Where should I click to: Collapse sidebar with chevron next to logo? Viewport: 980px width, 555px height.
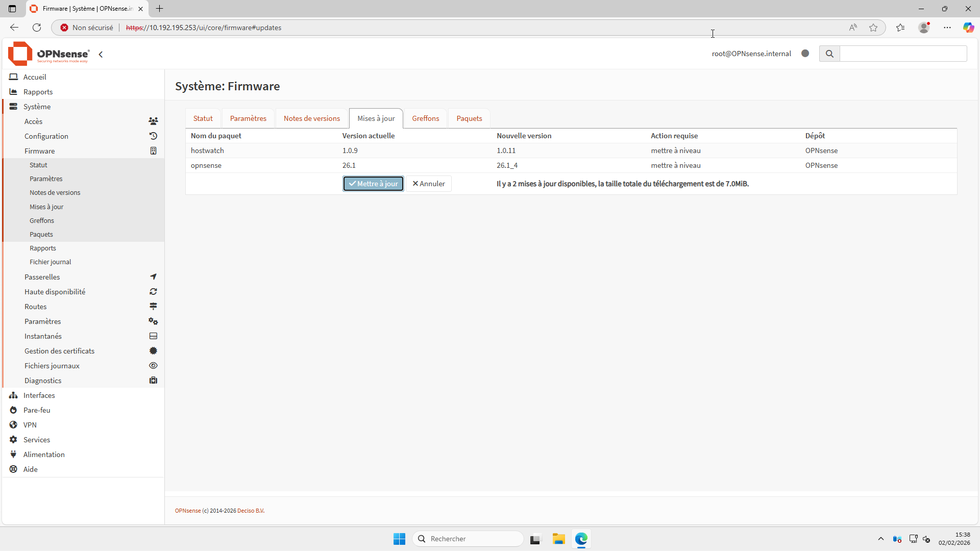pyautogui.click(x=101, y=54)
